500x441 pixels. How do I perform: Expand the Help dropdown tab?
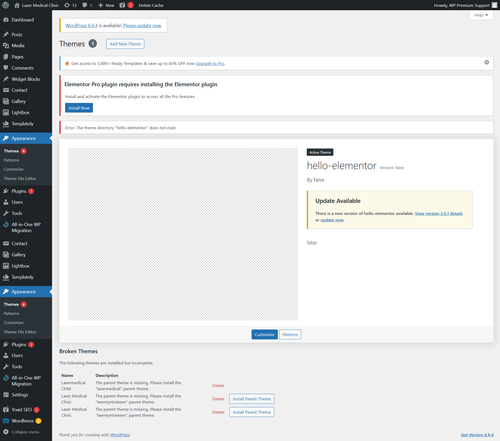[481, 15]
